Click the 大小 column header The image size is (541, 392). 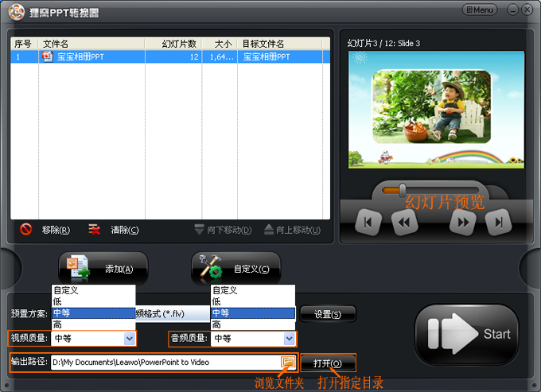click(x=220, y=44)
